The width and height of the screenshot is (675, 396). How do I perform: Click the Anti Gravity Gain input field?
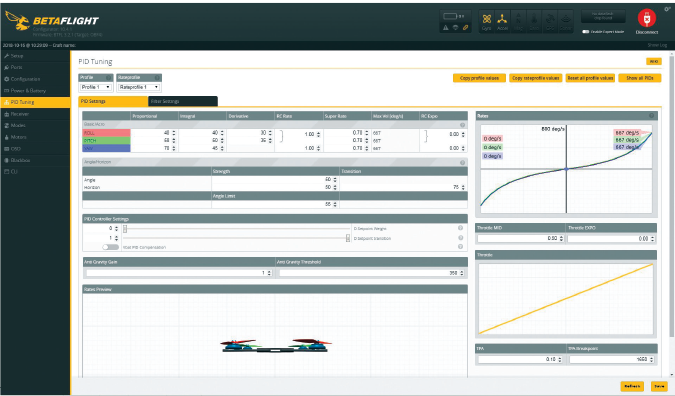point(179,273)
